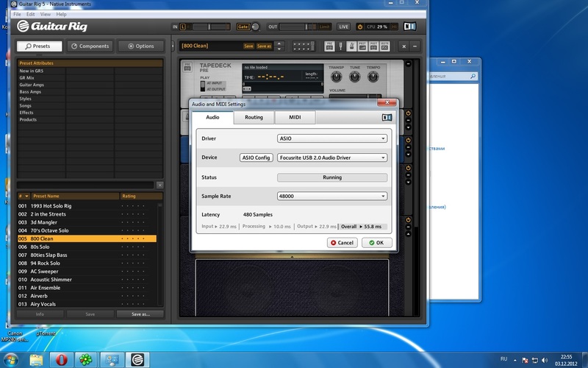The image size is (588, 368).
Task: Toggle the engine power button beside CPU
Action: pyautogui.click(x=360, y=26)
